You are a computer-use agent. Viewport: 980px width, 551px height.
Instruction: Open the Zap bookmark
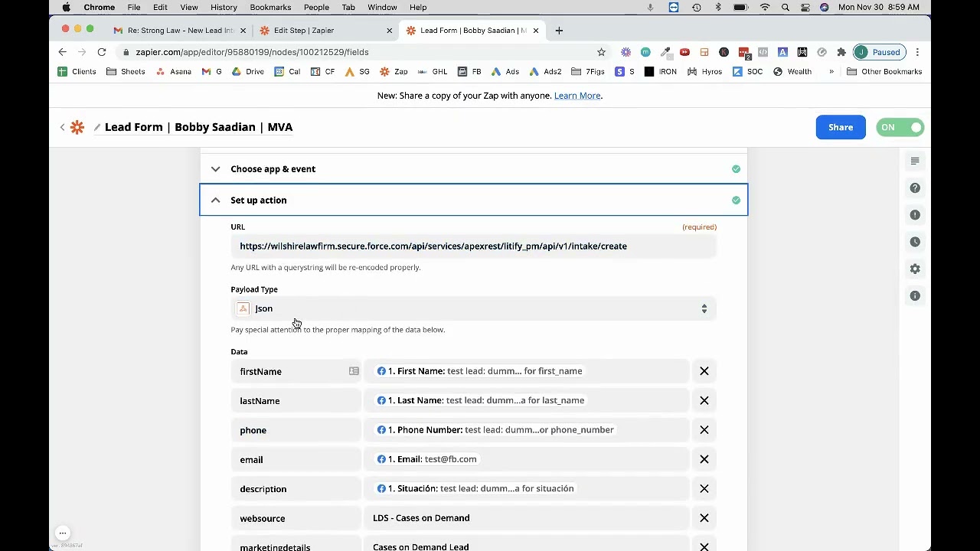394,72
